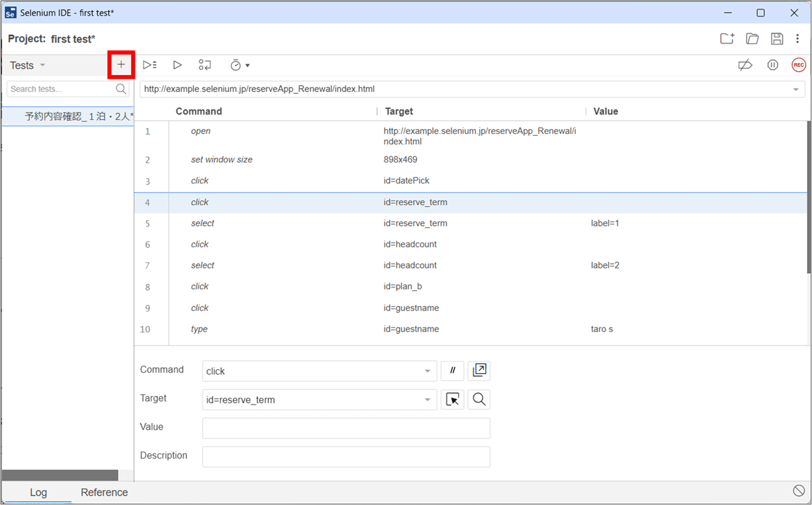The width and height of the screenshot is (812, 505).
Task: Save project floppy disk icon
Action: pos(777,39)
